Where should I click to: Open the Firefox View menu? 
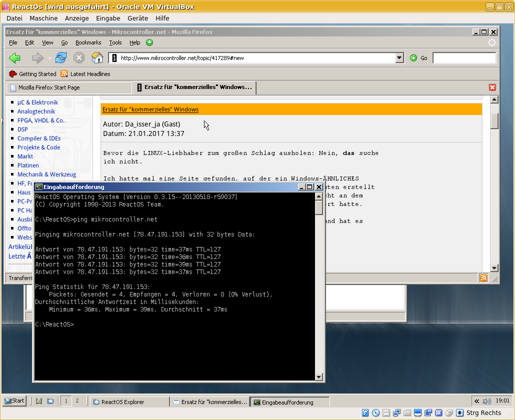point(47,42)
